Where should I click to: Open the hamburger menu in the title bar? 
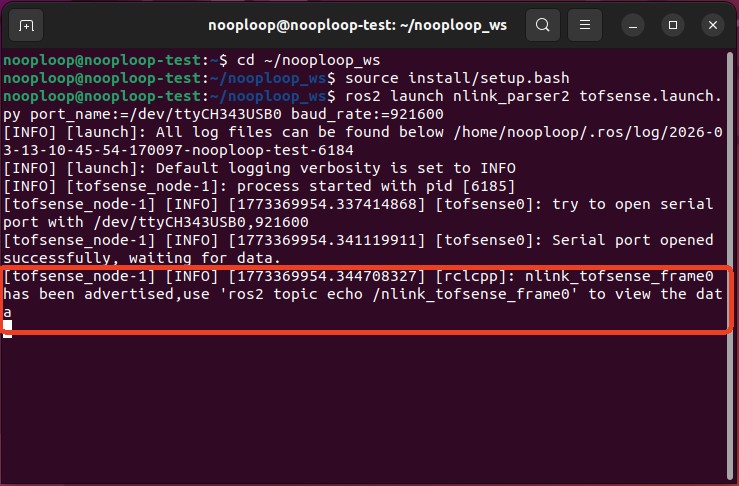pos(587,24)
